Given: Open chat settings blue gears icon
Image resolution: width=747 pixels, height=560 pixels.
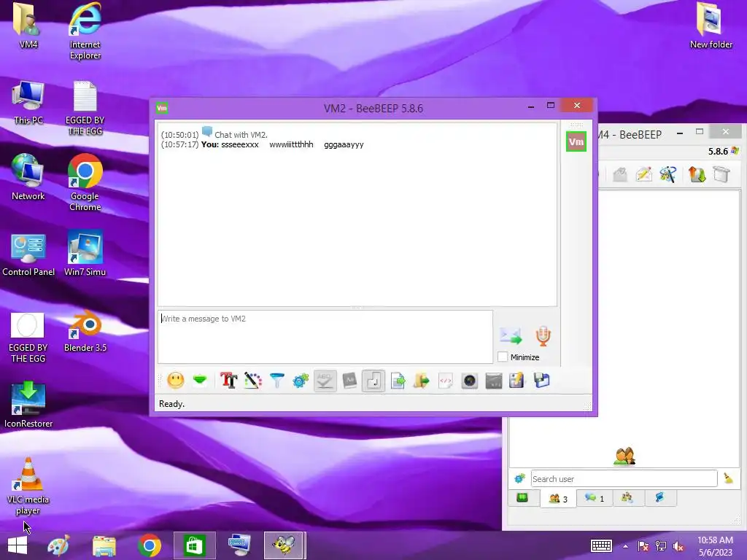Looking at the screenshot, I should pos(301,381).
